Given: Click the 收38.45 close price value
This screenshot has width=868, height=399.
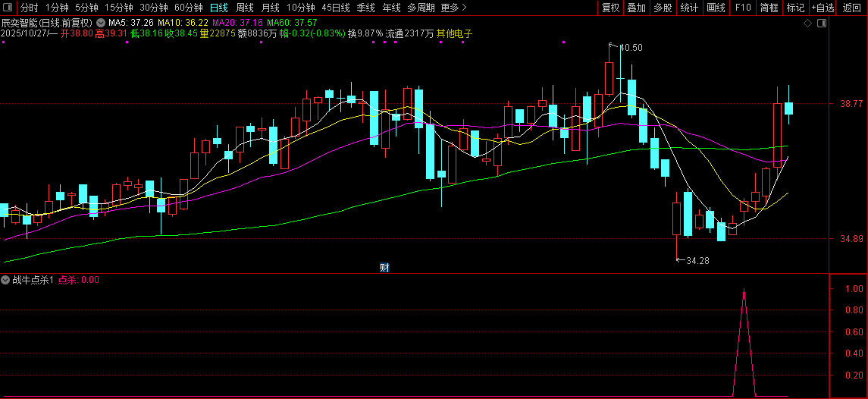Looking at the screenshot, I should coord(182,34).
